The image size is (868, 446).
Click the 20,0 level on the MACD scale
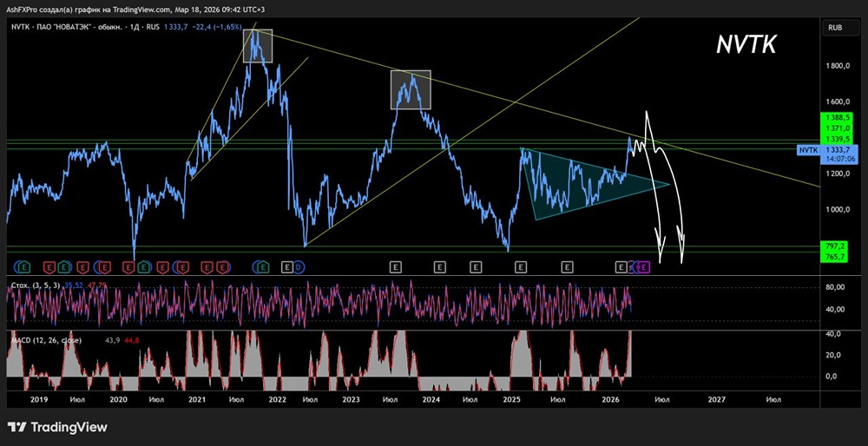[834, 355]
